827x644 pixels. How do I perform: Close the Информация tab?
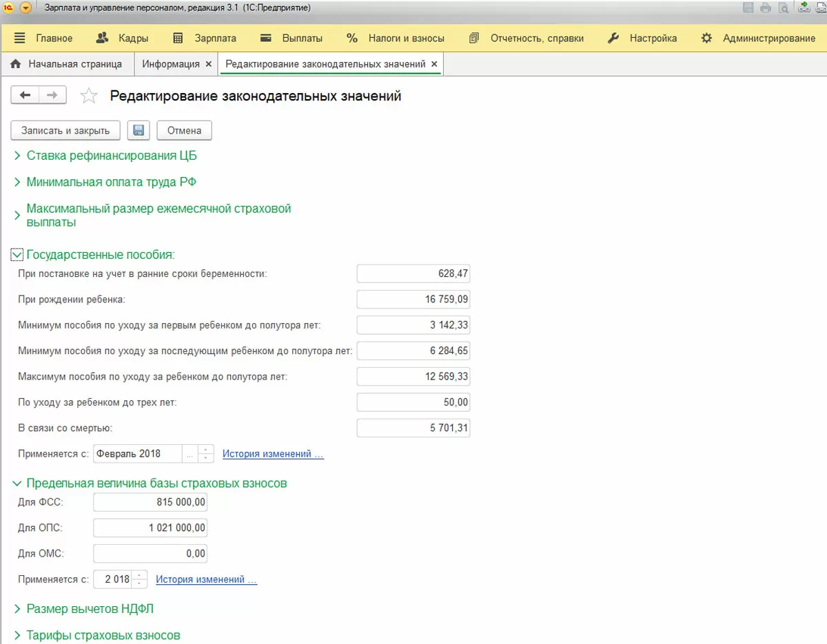pos(208,64)
